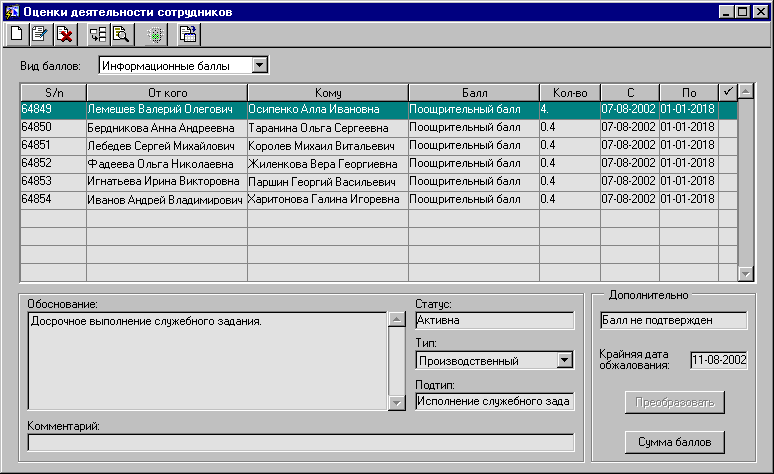Click the Балл не подтвержден field
Screen dimensions: 774x474
point(674,320)
